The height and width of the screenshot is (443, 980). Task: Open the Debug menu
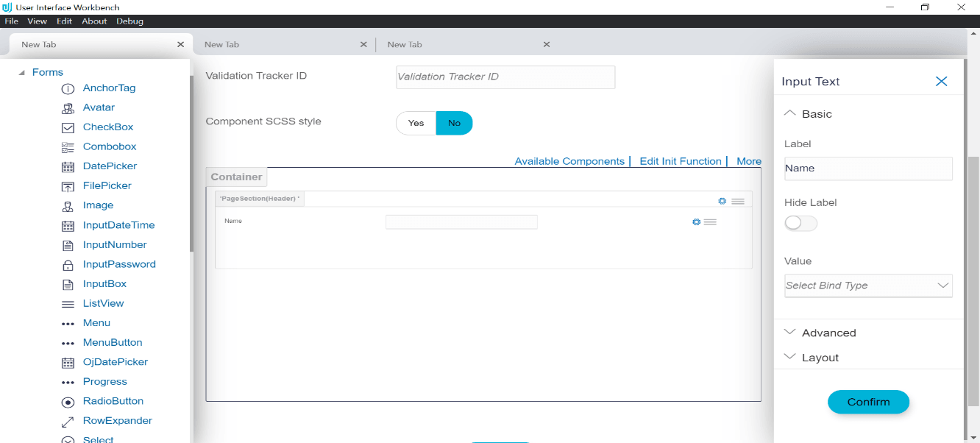coord(129,21)
